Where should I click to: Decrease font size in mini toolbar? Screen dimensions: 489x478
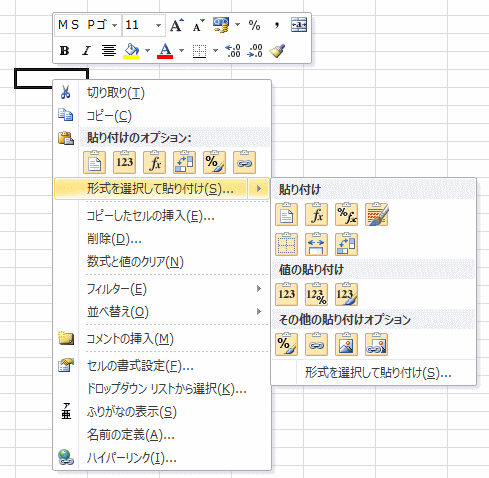[x=198, y=25]
